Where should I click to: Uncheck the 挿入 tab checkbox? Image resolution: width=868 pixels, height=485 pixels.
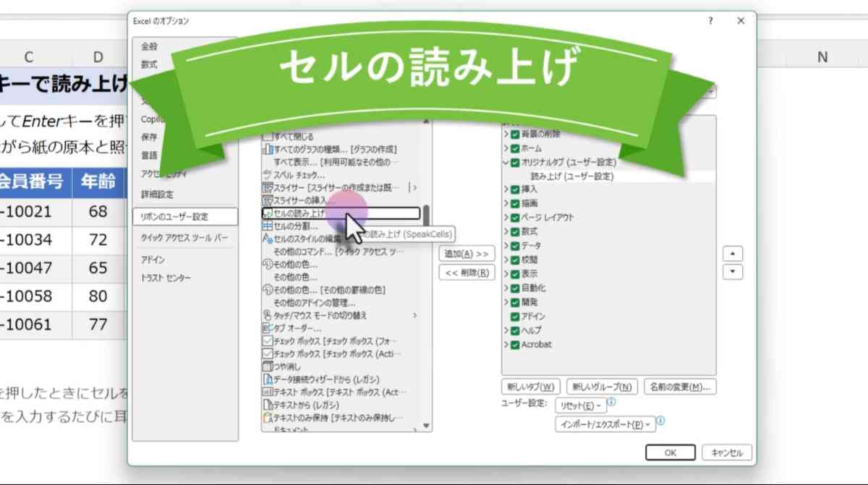click(x=515, y=189)
